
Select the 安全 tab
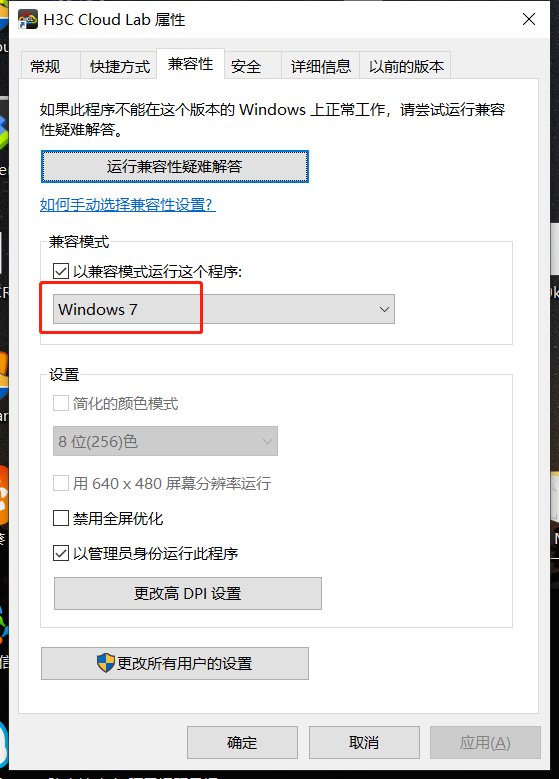coord(246,66)
